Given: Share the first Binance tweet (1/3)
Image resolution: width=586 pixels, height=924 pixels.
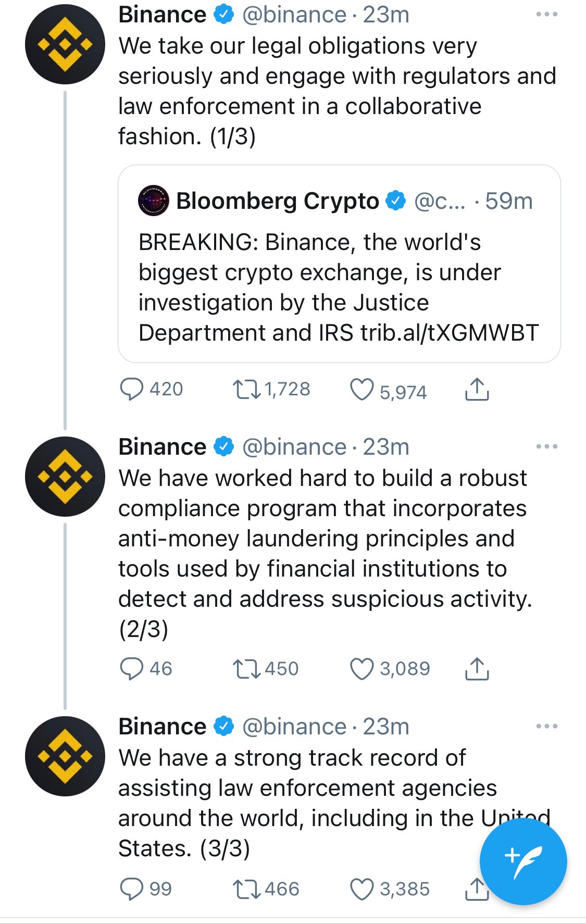Looking at the screenshot, I should pos(477,389).
